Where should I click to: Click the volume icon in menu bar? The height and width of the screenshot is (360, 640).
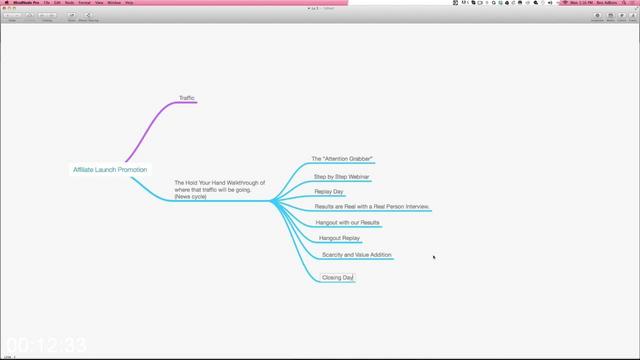(550, 2)
